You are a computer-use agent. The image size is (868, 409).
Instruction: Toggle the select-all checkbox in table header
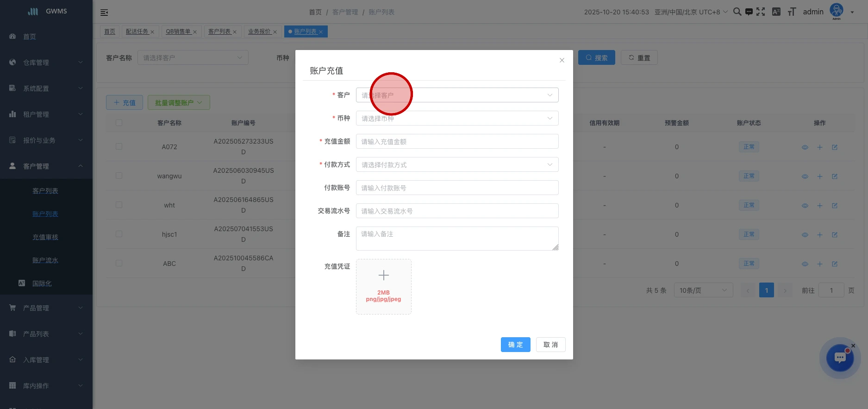coord(119,123)
